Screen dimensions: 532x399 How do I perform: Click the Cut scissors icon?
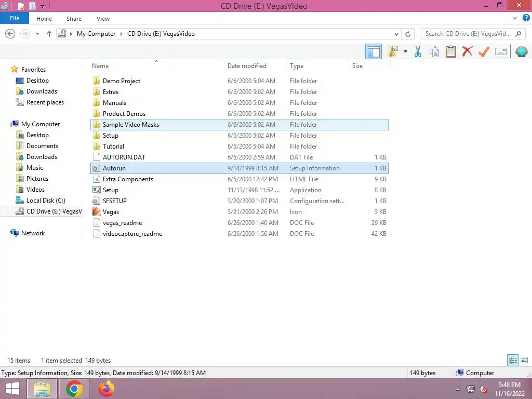pyautogui.click(x=418, y=51)
